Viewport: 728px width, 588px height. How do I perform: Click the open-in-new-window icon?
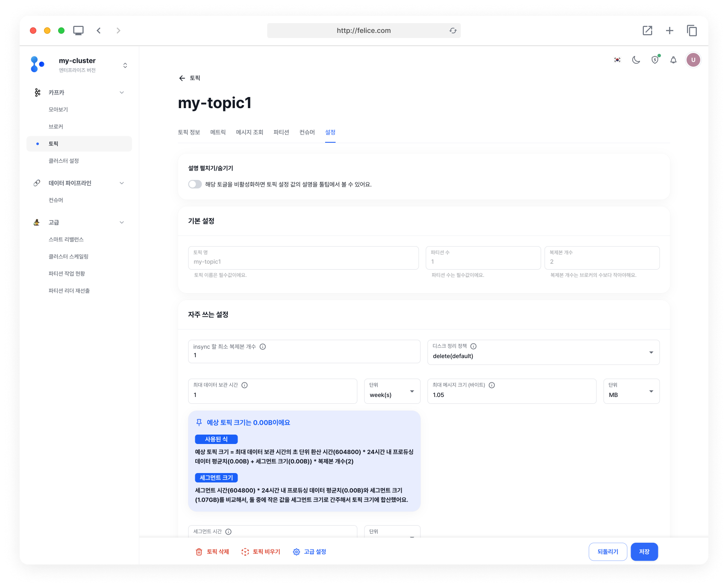click(647, 31)
